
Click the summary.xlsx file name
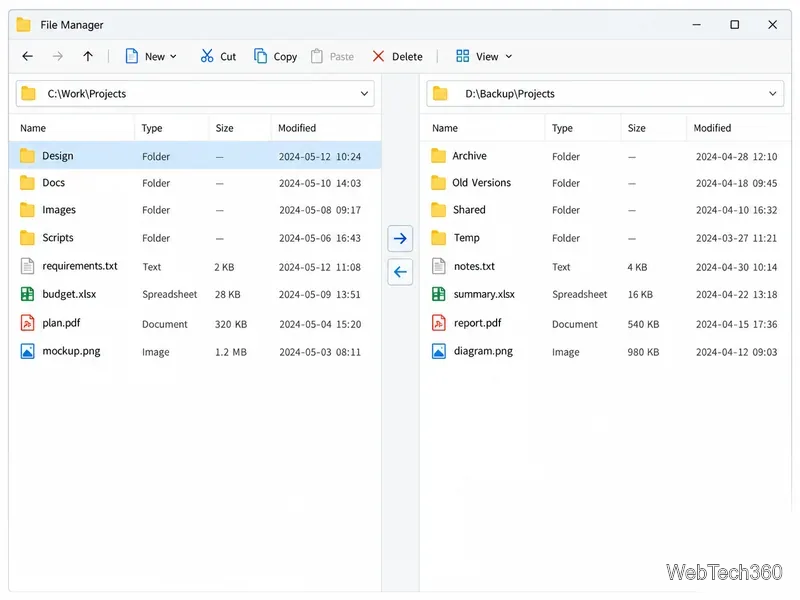click(484, 294)
